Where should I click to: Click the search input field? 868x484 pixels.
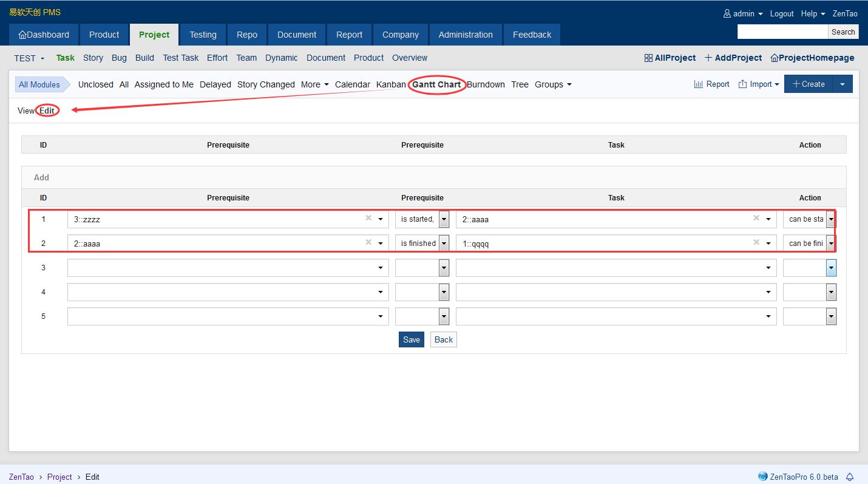tap(782, 32)
